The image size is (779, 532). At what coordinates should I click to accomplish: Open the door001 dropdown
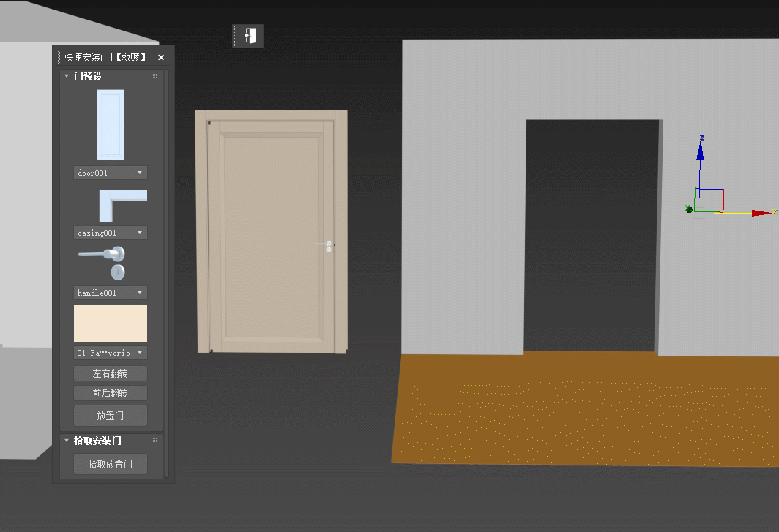coord(111,173)
